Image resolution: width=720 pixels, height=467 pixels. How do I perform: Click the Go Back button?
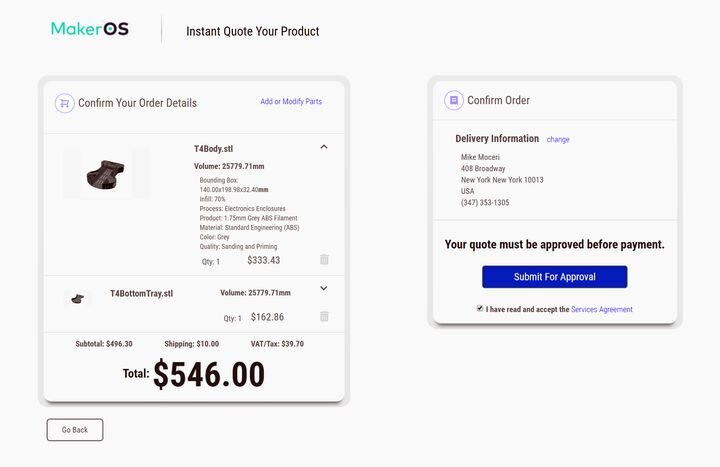coord(75,430)
